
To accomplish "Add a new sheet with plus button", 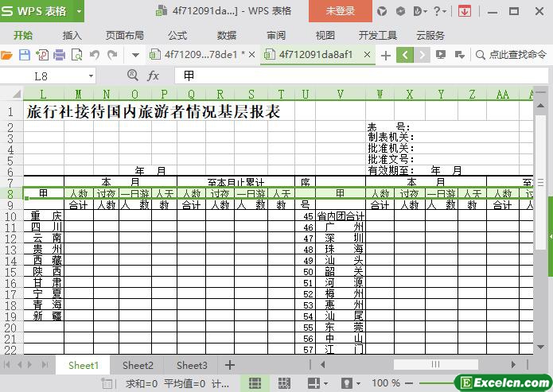I will click(x=230, y=365).
